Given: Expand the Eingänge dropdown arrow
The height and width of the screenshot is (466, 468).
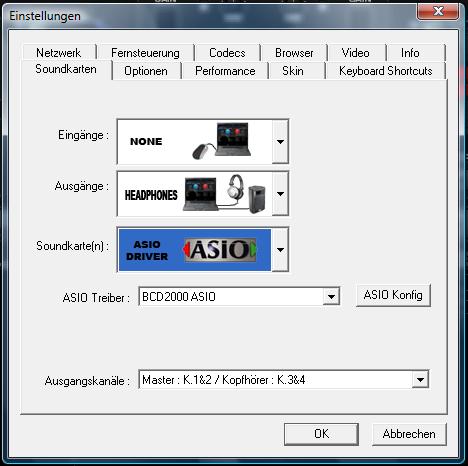Looking at the screenshot, I should (x=280, y=142).
